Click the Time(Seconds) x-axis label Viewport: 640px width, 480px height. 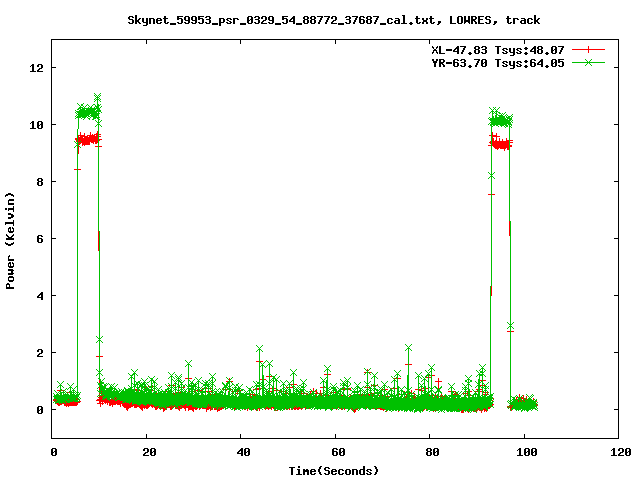point(333,471)
